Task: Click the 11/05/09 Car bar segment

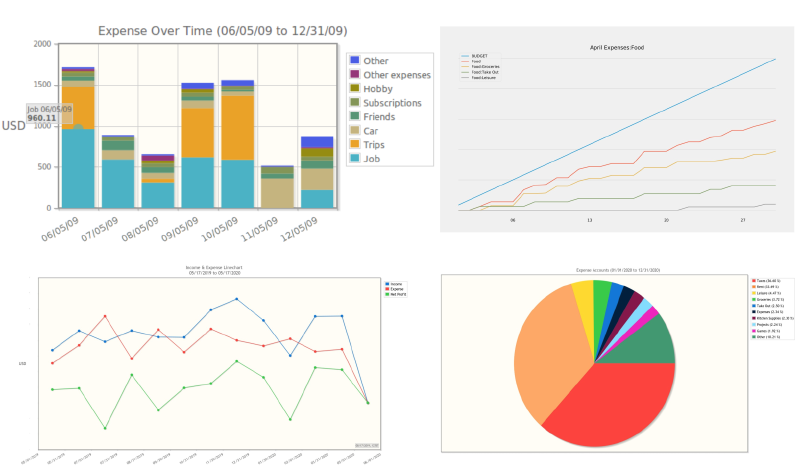Action: point(277,193)
